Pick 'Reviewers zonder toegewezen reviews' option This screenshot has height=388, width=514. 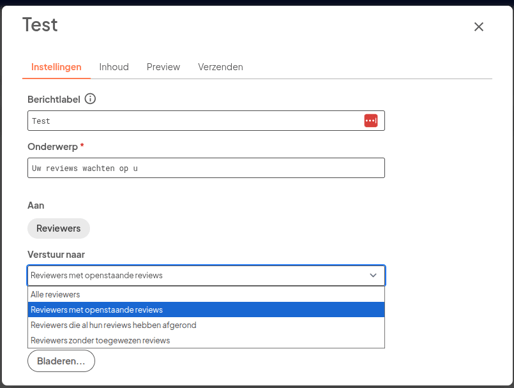coord(206,340)
